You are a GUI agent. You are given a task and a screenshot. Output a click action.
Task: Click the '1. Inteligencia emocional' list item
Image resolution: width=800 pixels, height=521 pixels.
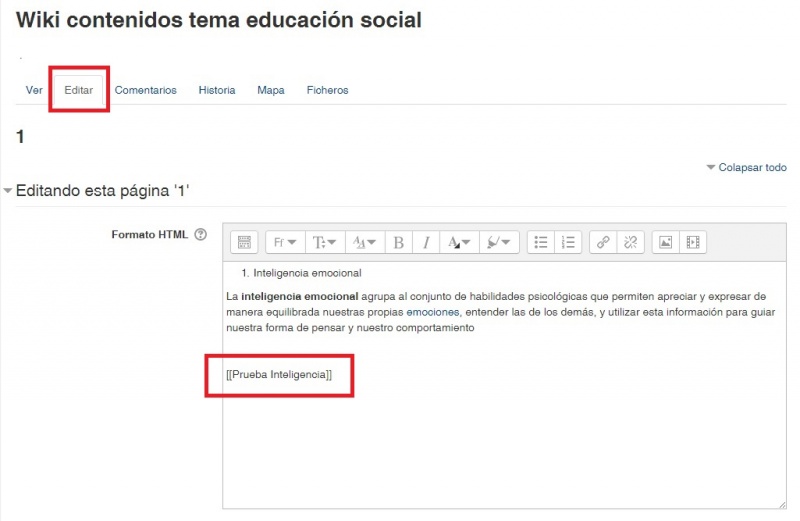(x=301, y=273)
